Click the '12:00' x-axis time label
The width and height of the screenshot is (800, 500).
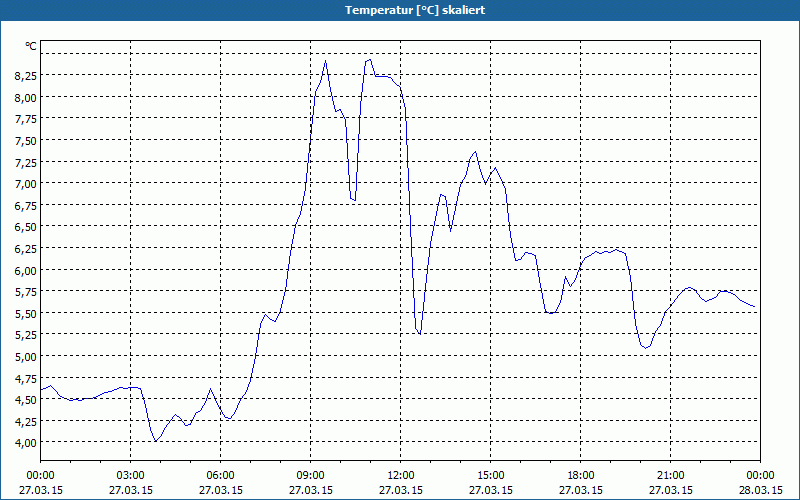click(x=401, y=476)
